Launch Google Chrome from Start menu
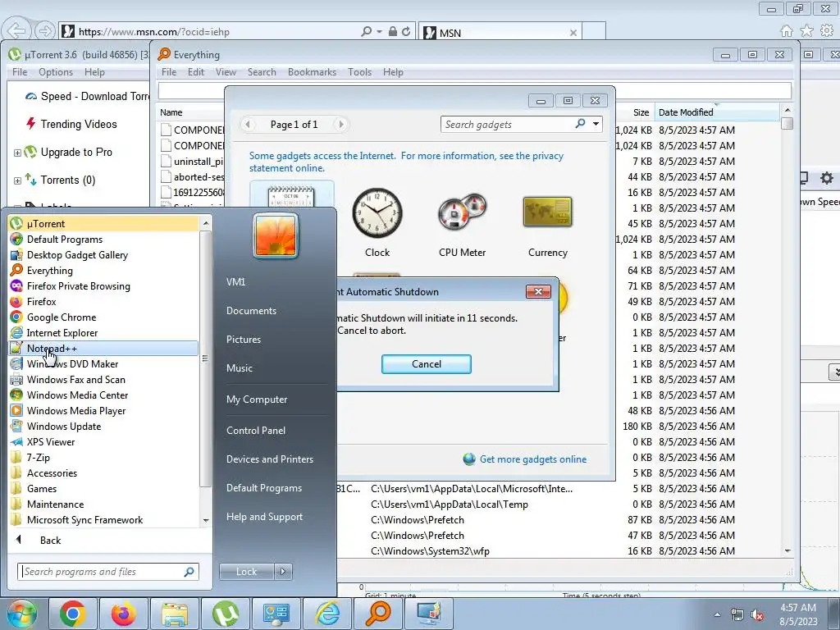Screen dimensions: 840x630 pos(103,317)
